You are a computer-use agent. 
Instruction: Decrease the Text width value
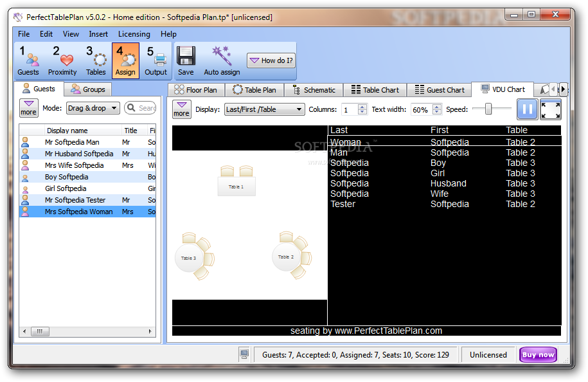(x=436, y=112)
